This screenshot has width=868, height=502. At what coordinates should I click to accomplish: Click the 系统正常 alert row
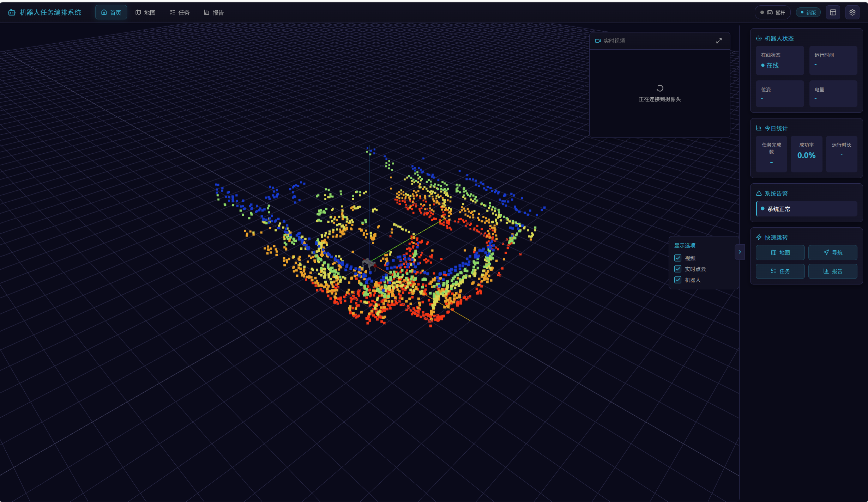pos(807,209)
